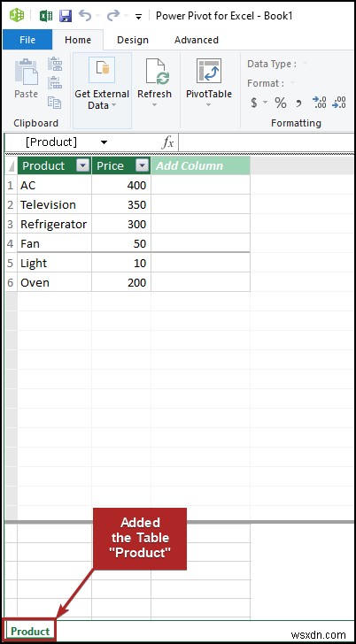Apply currency dollar format
The height and width of the screenshot is (644, 356).
[x=254, y=103]
